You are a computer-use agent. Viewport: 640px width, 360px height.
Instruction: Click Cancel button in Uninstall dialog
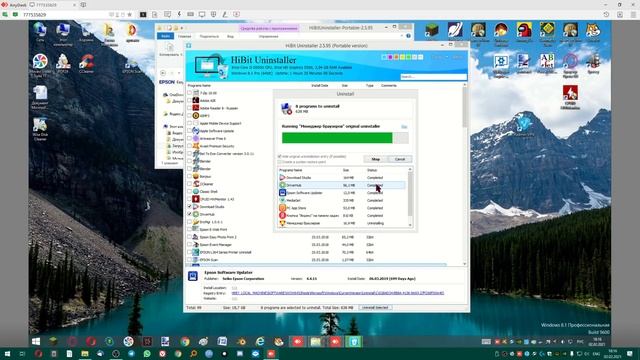pyautogui.click(x=400, y=159)
